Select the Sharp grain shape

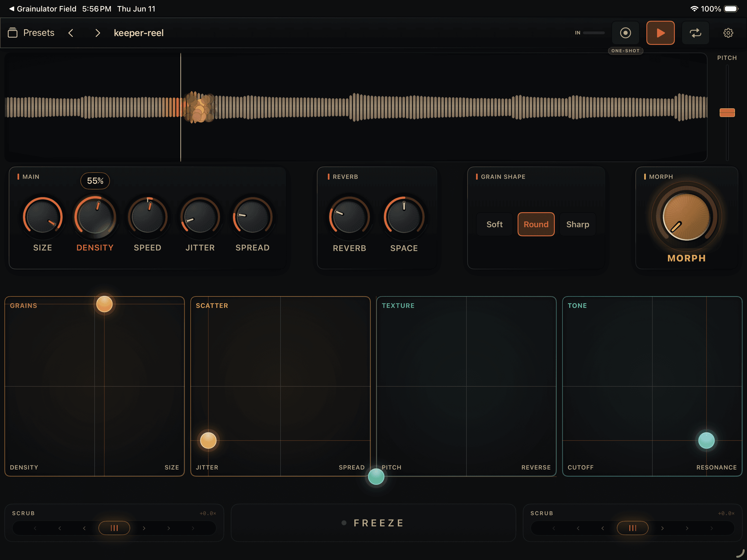coord(578,224)
